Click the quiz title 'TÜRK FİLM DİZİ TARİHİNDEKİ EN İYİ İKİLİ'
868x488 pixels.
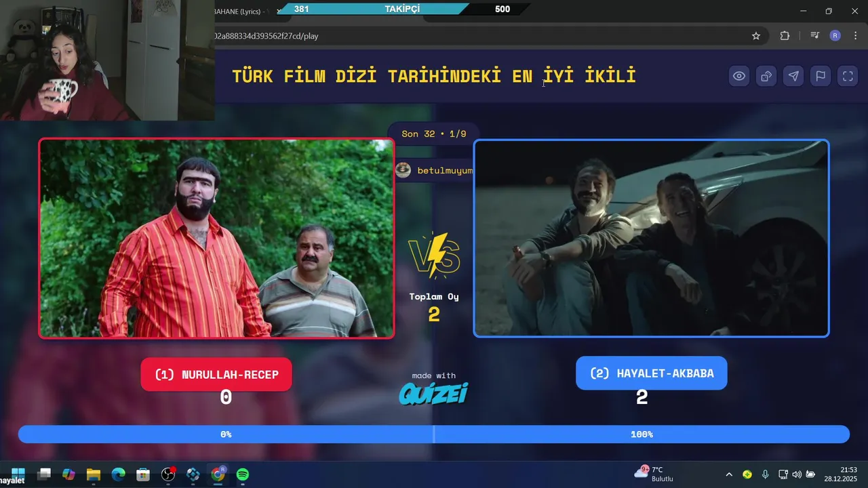coord(434,76)
